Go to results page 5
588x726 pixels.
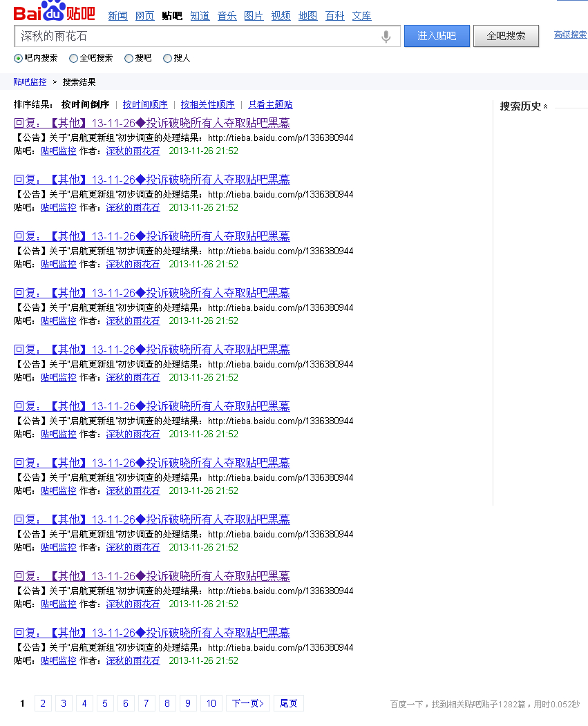coord(105,703)
